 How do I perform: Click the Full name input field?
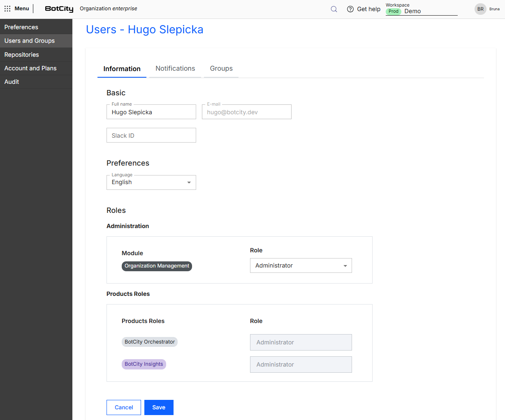(x=151, y=112)
